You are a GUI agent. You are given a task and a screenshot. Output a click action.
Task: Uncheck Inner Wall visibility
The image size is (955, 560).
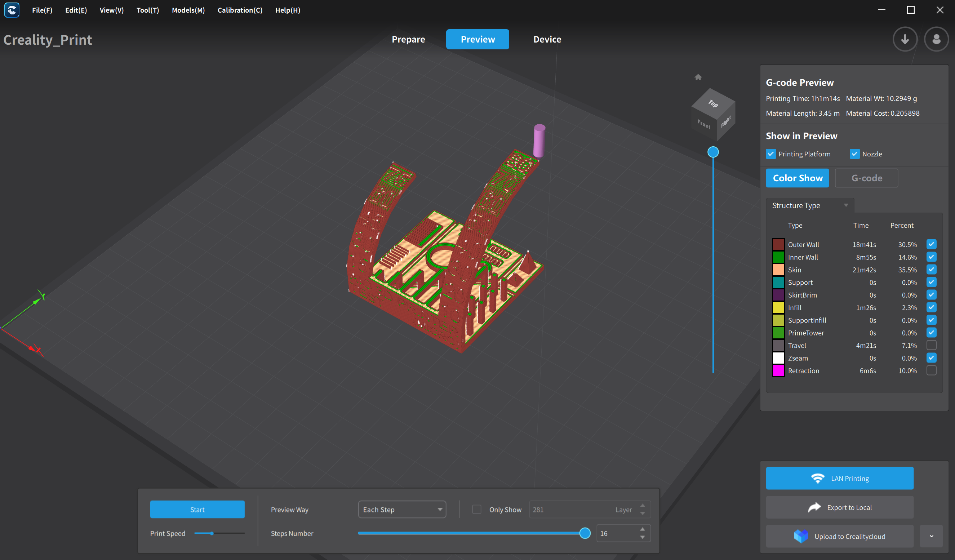tap(931, 257)
